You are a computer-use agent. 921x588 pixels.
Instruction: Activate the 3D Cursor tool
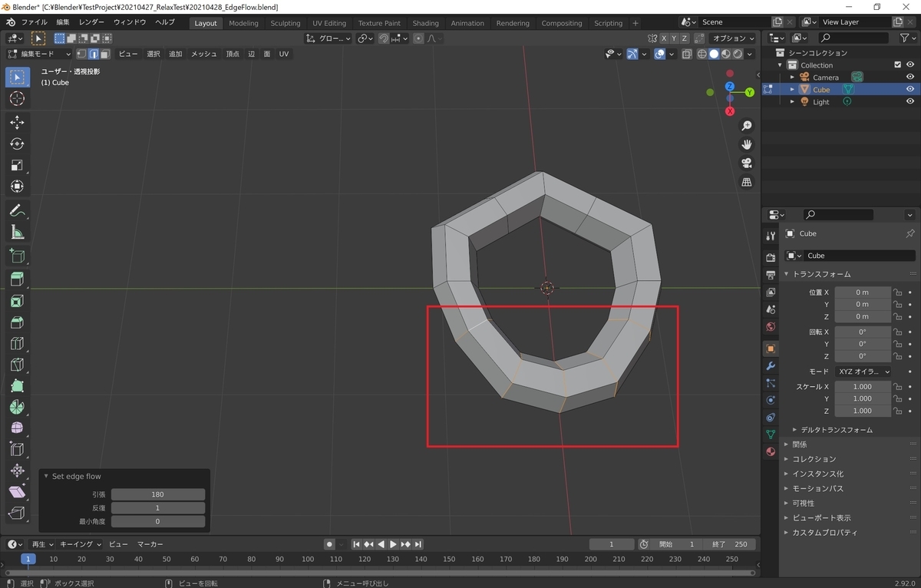tap(17, 99)
